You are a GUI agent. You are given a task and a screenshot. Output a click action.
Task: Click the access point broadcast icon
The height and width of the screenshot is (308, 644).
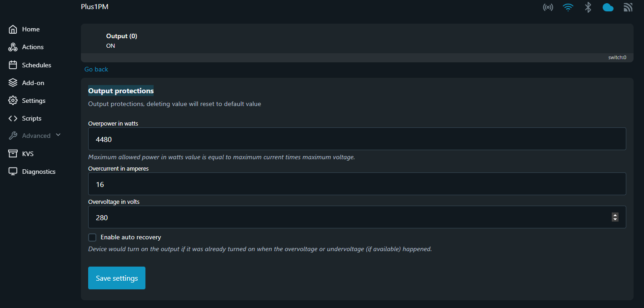[548, 7]
